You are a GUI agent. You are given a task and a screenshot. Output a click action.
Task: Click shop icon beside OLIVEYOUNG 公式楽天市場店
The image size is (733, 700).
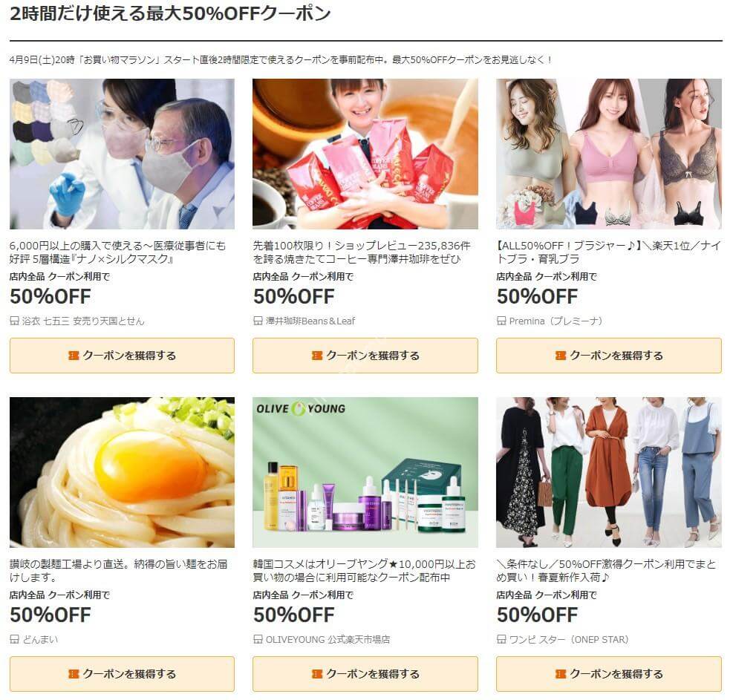coord(258,639)
